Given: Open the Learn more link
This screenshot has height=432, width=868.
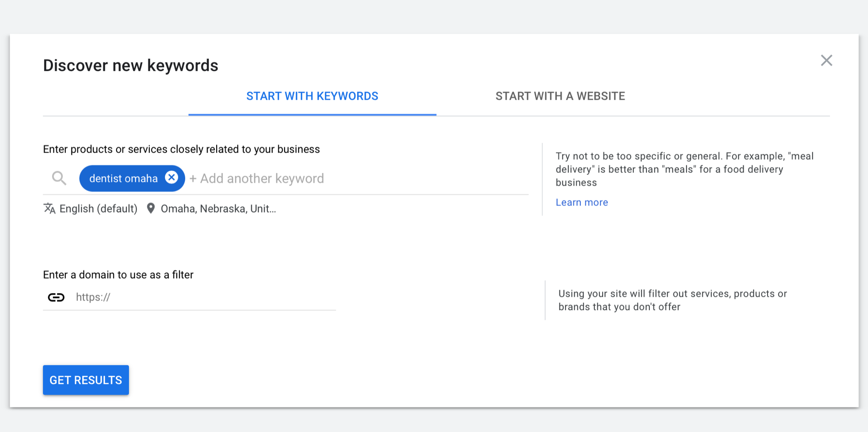Looking at the screenshot, I should click(x=581, y=202).
